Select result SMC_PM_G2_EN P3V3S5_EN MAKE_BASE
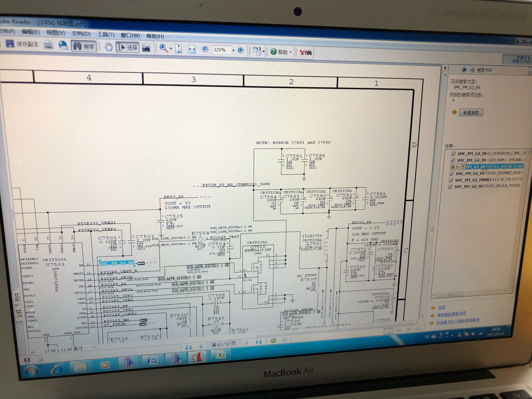The width and height of the screenshot is (532, 399). (486, 173)
